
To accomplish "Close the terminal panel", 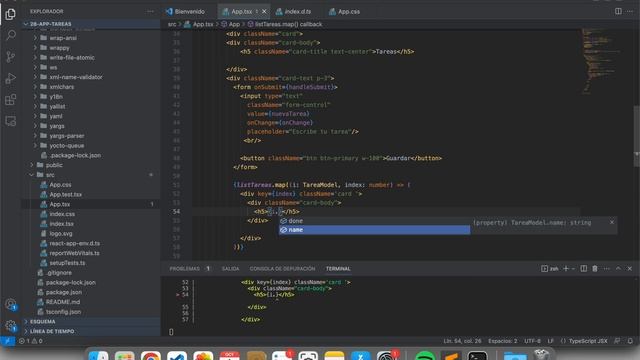I will click(630, 269).
